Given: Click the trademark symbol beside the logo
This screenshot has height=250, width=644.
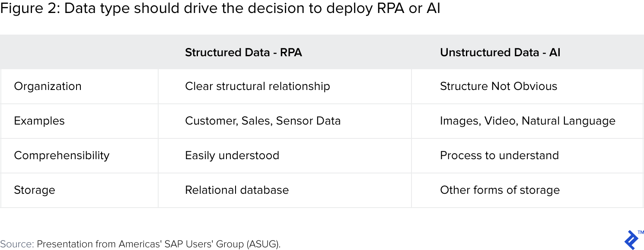Looking at the screenshot, I should click(641, 232).
